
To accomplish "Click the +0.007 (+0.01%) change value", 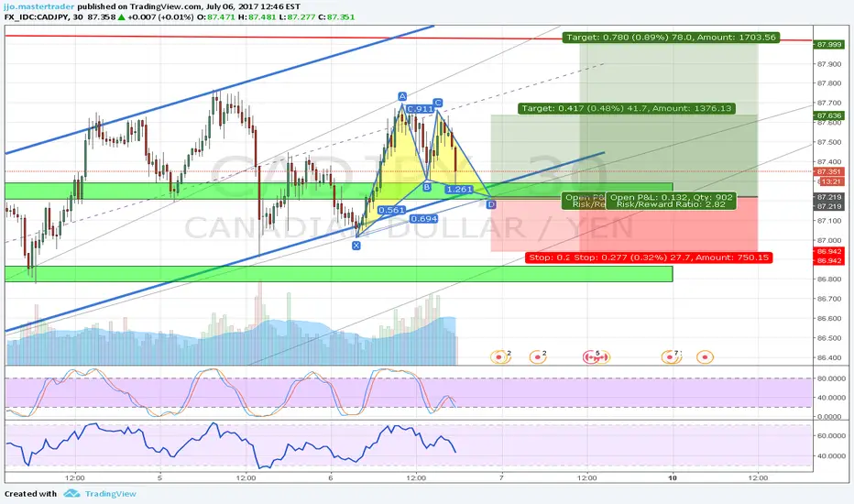I will [x=160, y=16].
